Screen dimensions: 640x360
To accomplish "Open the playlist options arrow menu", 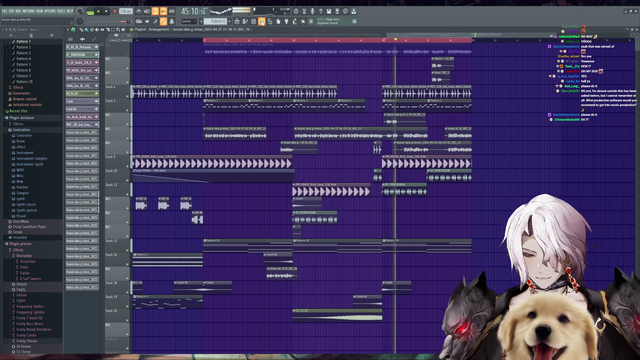I will point(68,29).
